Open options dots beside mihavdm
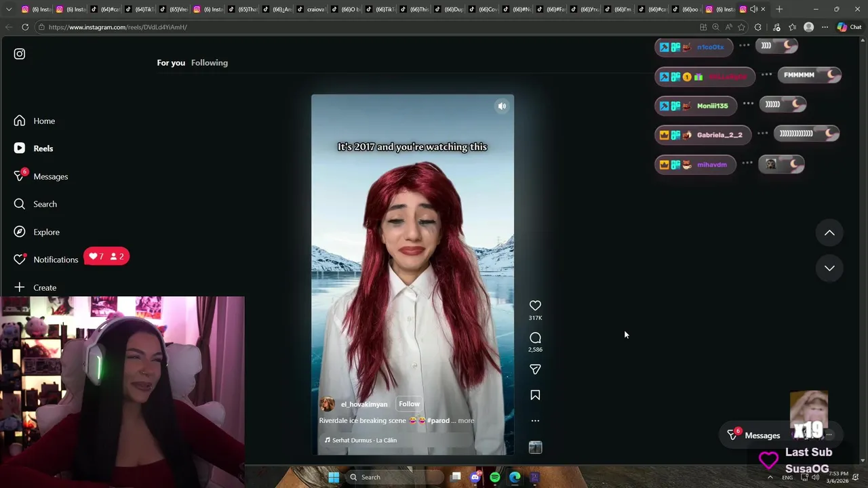This screenshot has width=868, height=488. click(747, 163)
